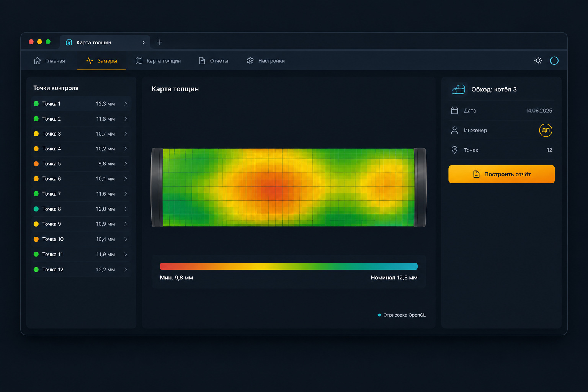Image resolution: width=588 pixels, height=392 pixels.
Task: Select the Замеры tab
Action: tap(101, 60)
